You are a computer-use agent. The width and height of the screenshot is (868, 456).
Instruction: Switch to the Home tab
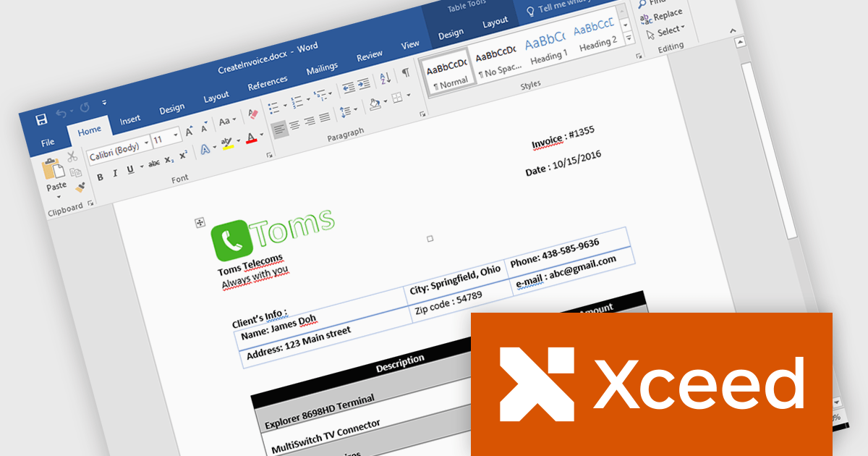[x=89, y=131]
